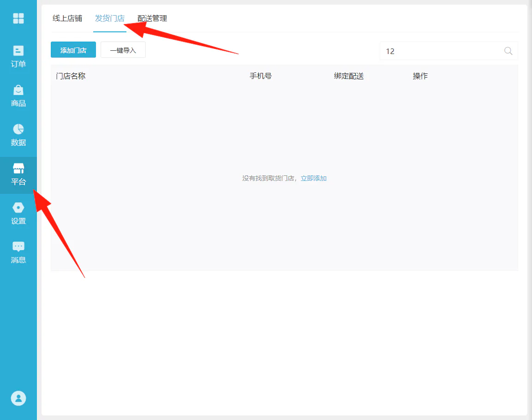This screenshot has height=420, width=532.
Task: Click the 一键导入 button
Action: pos(123,50)
